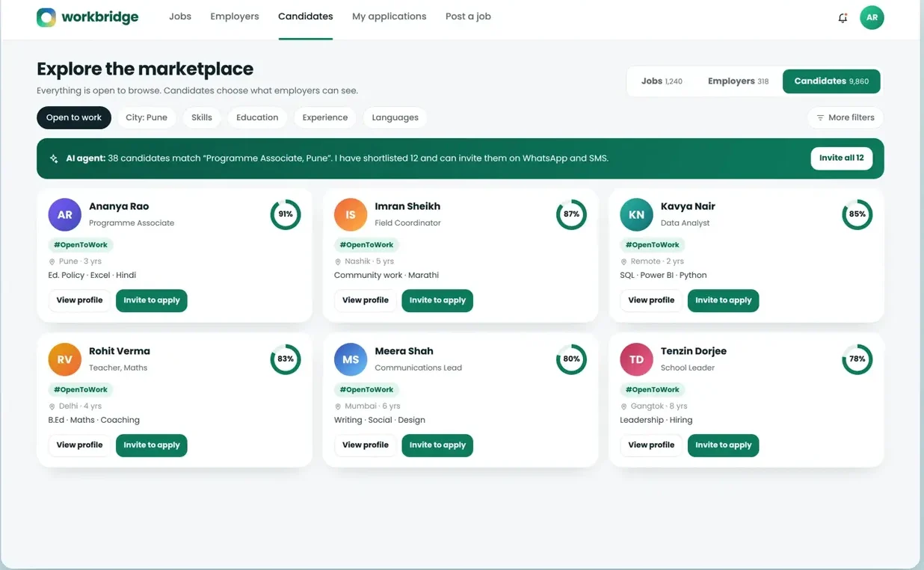This screenshot has height=570, width=924.
Task: Click the 91% match ring
Action: (x=286, y=214)
